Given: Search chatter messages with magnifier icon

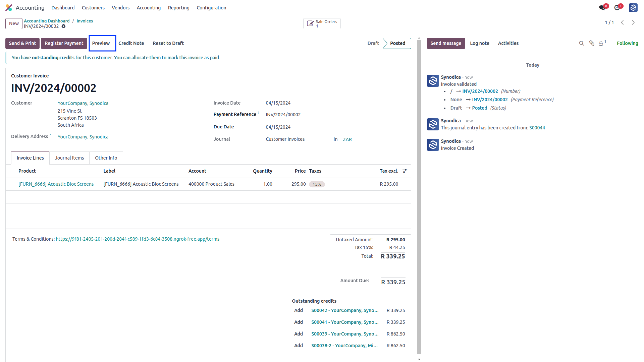Looking at the screenshot, I should click(x=582, y=43).
